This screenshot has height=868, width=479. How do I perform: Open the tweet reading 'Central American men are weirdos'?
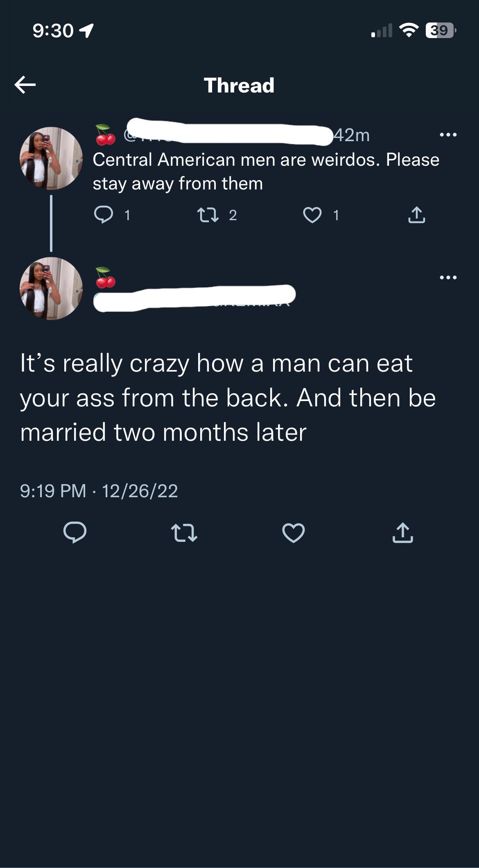(266, 171)
